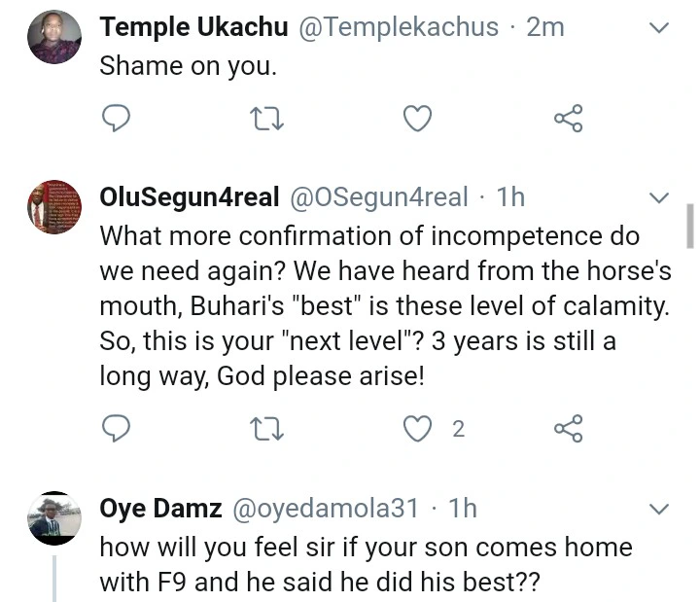Share Temple Ukachu's tweet
Screen dimensions: 700x602
(568, 119)
